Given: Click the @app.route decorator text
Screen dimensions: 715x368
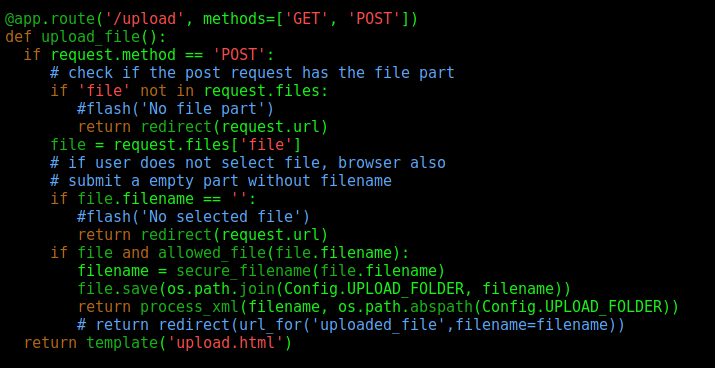Looking at the screenshot, I should (x=50, y=19).
